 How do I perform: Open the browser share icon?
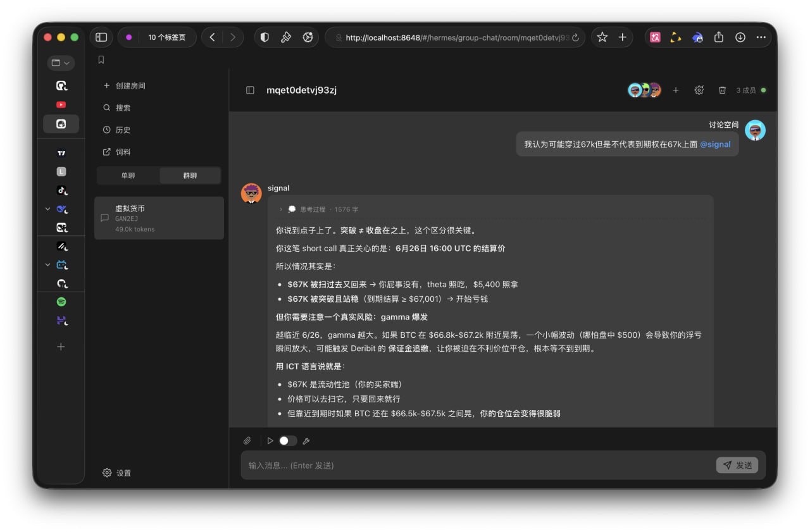[718, 37]
